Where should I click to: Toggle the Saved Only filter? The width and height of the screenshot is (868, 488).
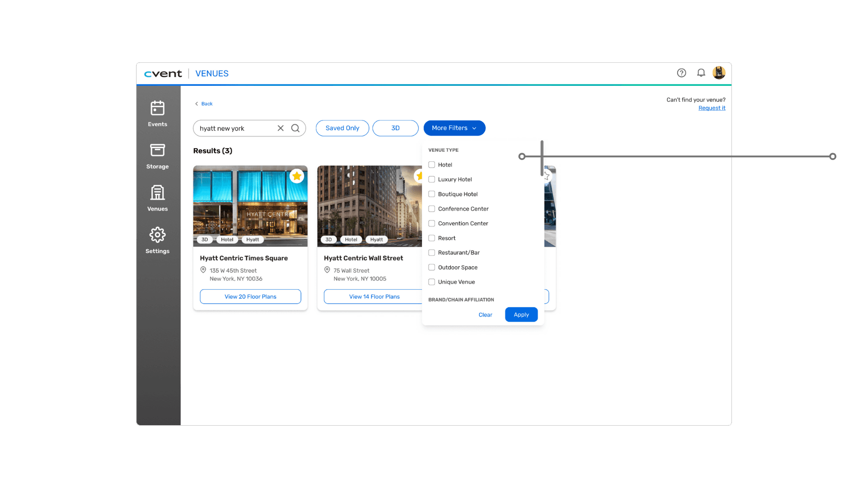(x=342, y=128)
